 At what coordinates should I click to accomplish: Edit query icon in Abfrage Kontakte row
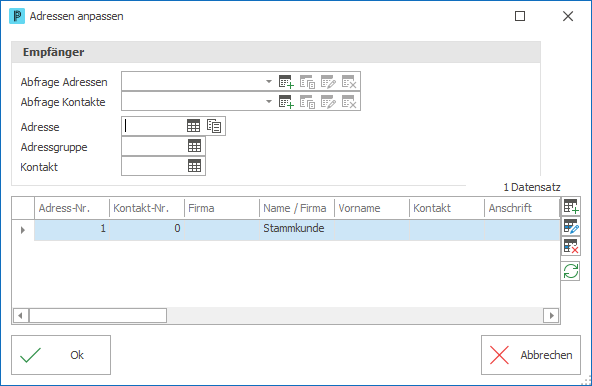tap(328, 102)
